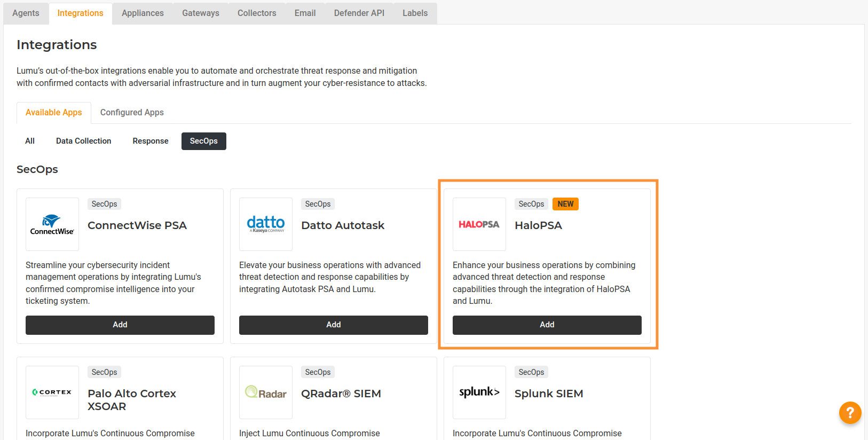Click the Datto logo icon
Image resolution: width=868 pixels, height=440 pixels.
click(266, 224)
